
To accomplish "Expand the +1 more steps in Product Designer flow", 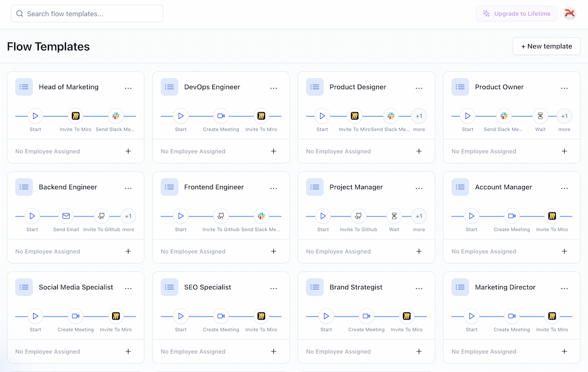I will (419, 116).
